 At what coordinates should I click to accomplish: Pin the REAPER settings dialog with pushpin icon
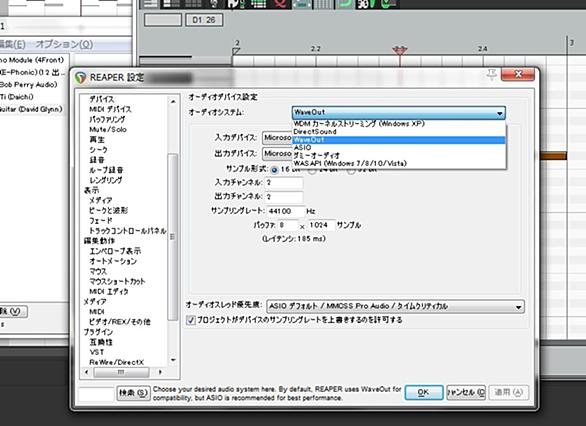[491, 74]
